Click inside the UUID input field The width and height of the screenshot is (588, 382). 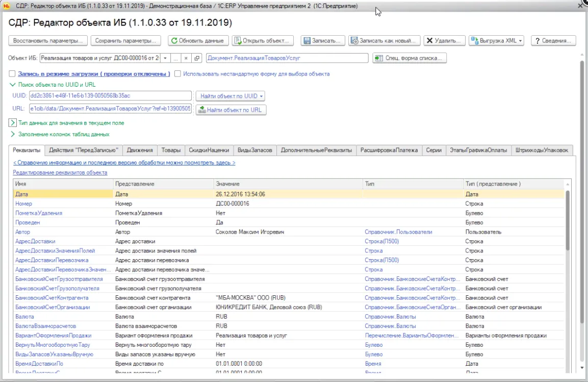point(110,96)
